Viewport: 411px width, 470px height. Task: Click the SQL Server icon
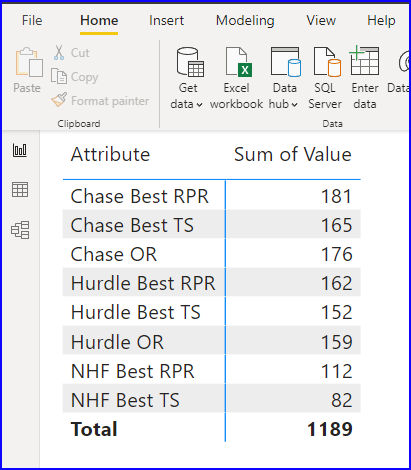coord(327,62)
